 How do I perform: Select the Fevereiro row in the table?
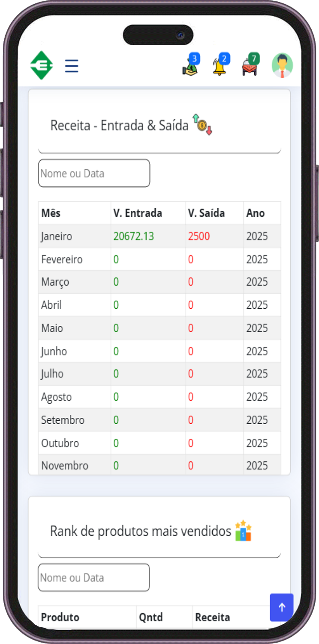(160, 259)
